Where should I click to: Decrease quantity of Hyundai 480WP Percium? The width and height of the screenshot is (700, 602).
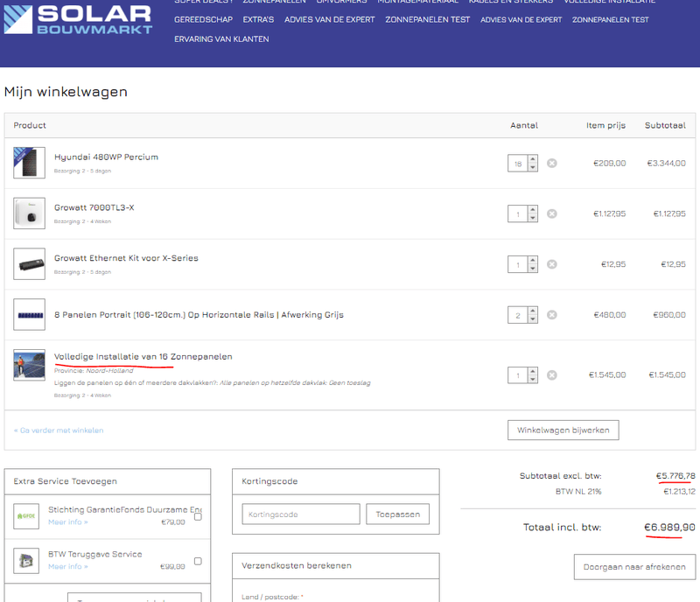(533, 167)
